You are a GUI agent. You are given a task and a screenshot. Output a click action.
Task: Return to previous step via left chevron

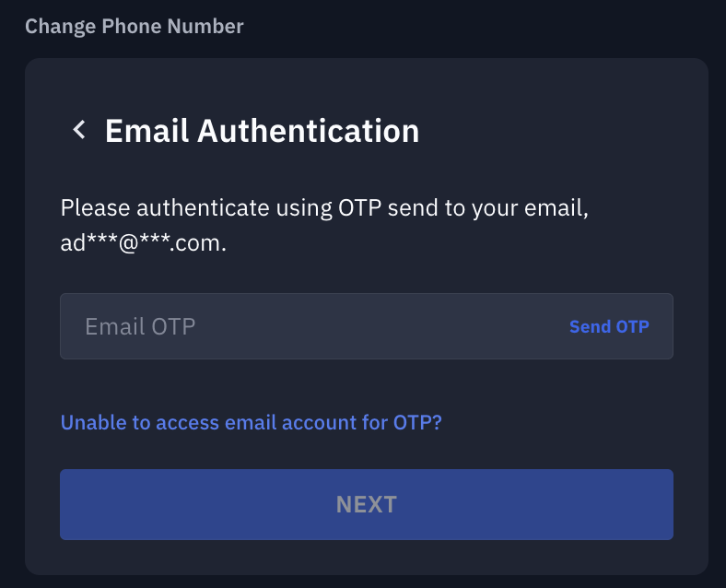tap(79, 131)
